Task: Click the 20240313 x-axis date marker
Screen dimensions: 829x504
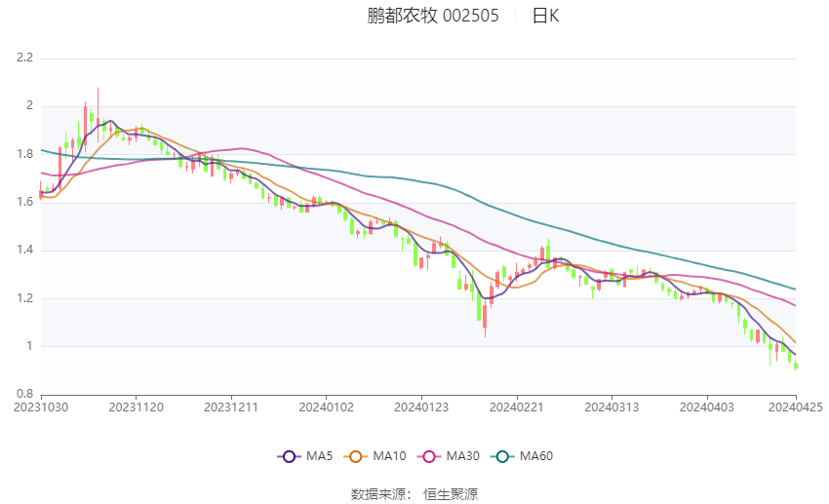Action: coord(612,406)
